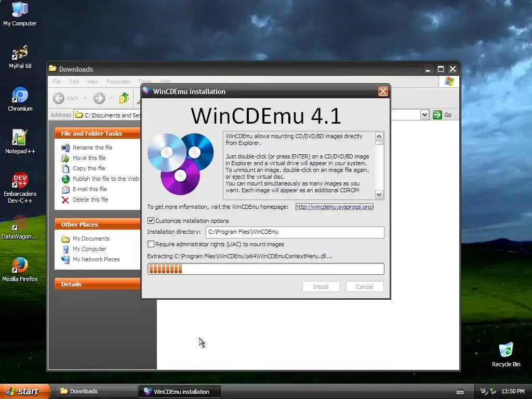
Task: Open the Back button history dropdown
Action: tap(85, 98)
